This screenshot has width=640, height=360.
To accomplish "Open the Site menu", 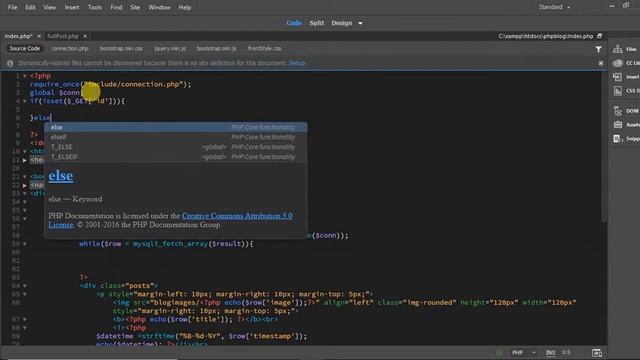I will tap(135, 7).
